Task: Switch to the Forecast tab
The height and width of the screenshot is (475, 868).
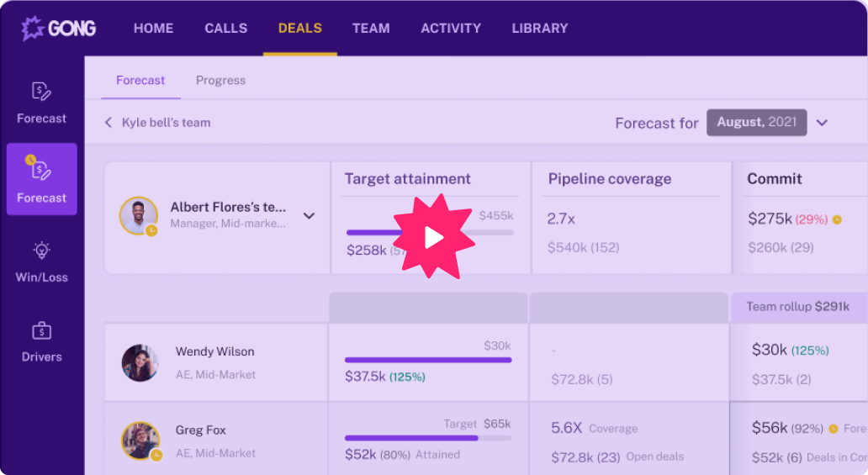Action: tap(140, 80)
